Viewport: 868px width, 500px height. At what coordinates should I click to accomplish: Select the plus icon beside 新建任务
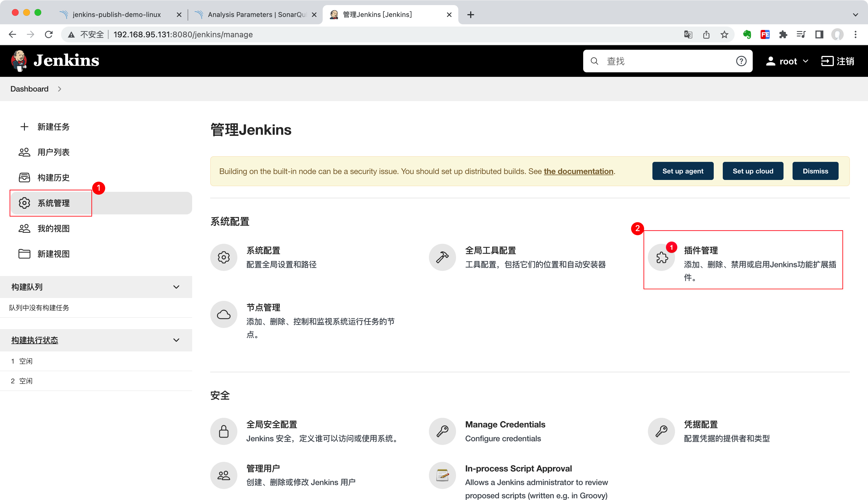coord(24,127)
